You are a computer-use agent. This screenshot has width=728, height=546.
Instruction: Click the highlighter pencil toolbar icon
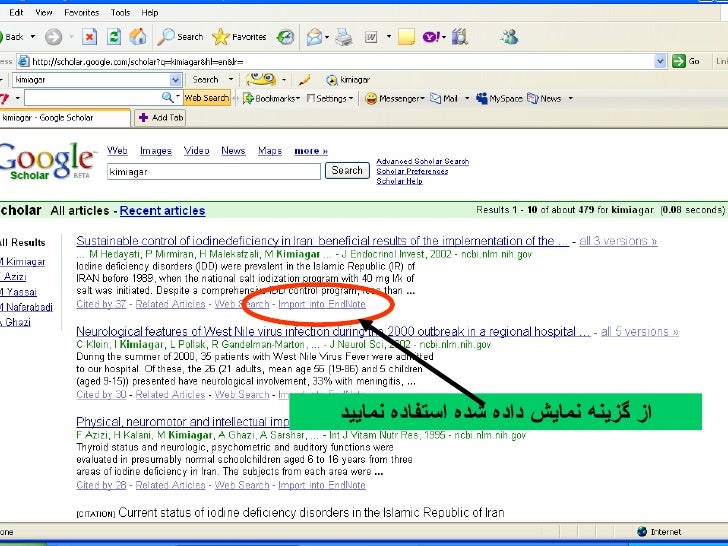(x=305, y=80)
